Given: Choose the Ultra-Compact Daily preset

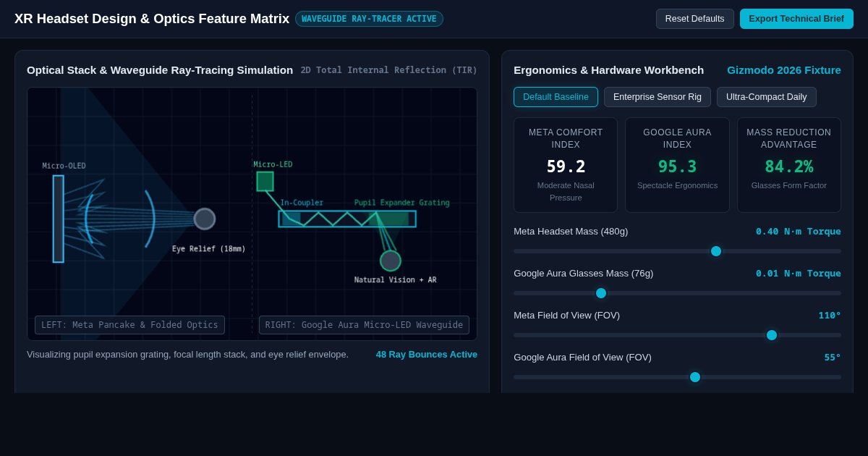Looking at the screenshot, I should coord(766,97).
